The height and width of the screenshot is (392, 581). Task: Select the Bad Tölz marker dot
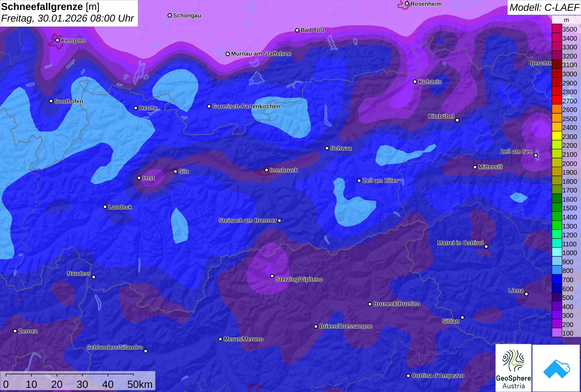click(297, 30)
